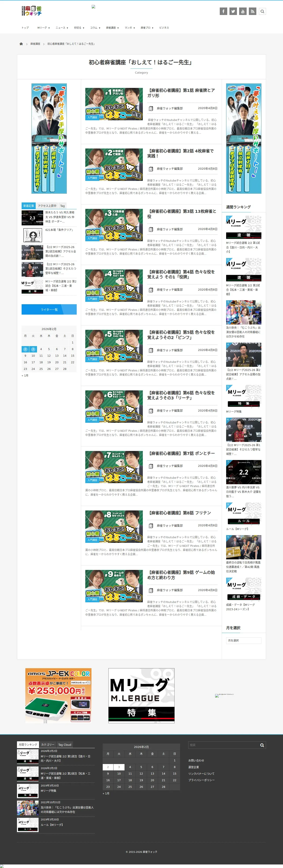Open the 運営企業 footer link

pyautogui.click(x=194, y=767)
